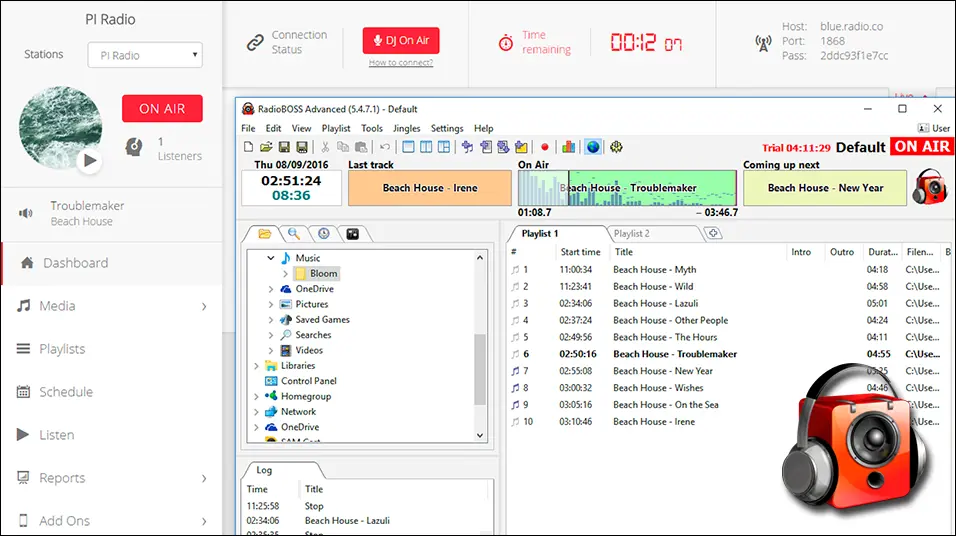956x536 pixels.
Task: Expand the Libraries tree node
Action: (x=257, y=366)
